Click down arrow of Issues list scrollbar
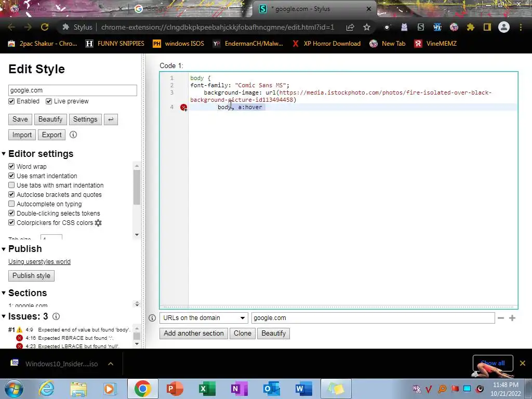 [137, 344]
